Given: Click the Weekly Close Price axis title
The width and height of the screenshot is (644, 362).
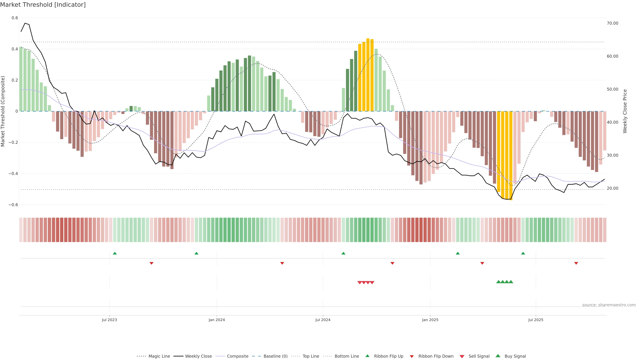Looking at the screenshot, I should 625,111.
